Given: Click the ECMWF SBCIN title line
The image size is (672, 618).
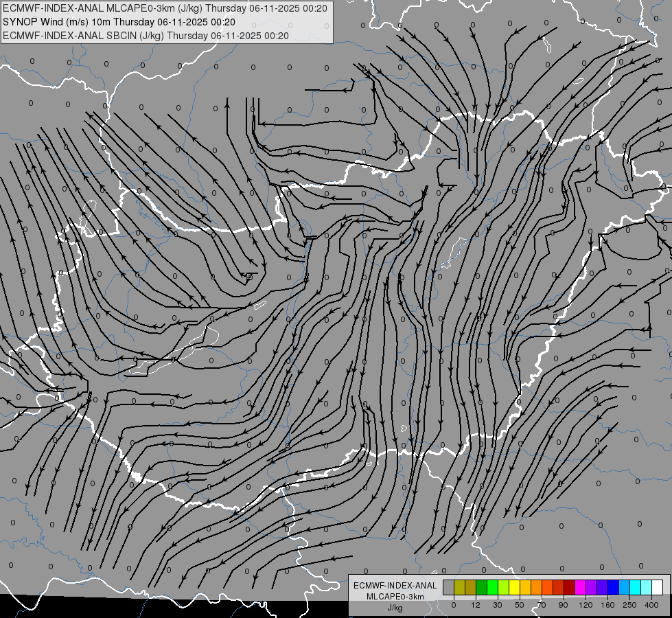Looking at the screenshot, I should 146,36.
